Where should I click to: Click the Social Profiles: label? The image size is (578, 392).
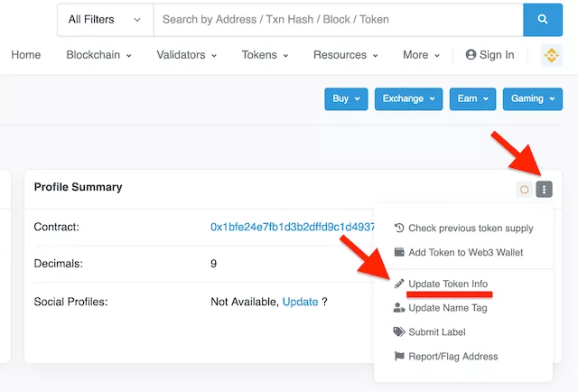point(70,302)
